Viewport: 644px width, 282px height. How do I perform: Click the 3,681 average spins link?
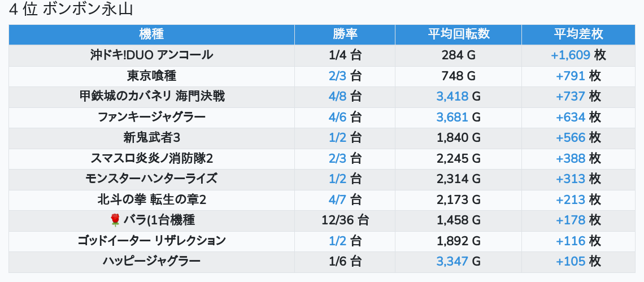tap(452, 117)
